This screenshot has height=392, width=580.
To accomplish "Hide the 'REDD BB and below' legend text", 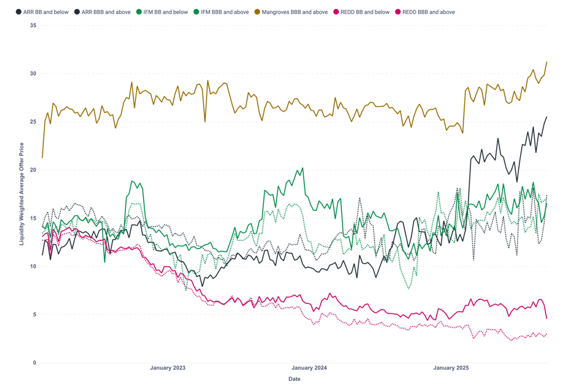I will click(x=365, y=12).
